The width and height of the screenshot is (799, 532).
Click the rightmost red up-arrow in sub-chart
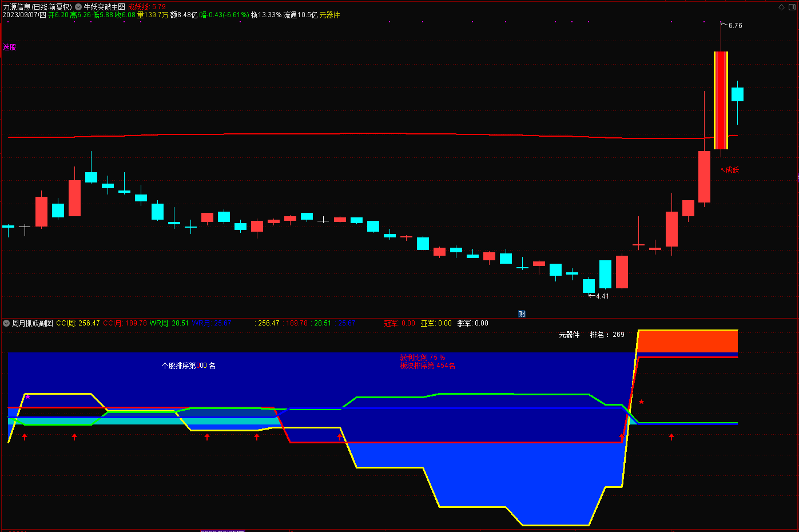click(671, 437)
